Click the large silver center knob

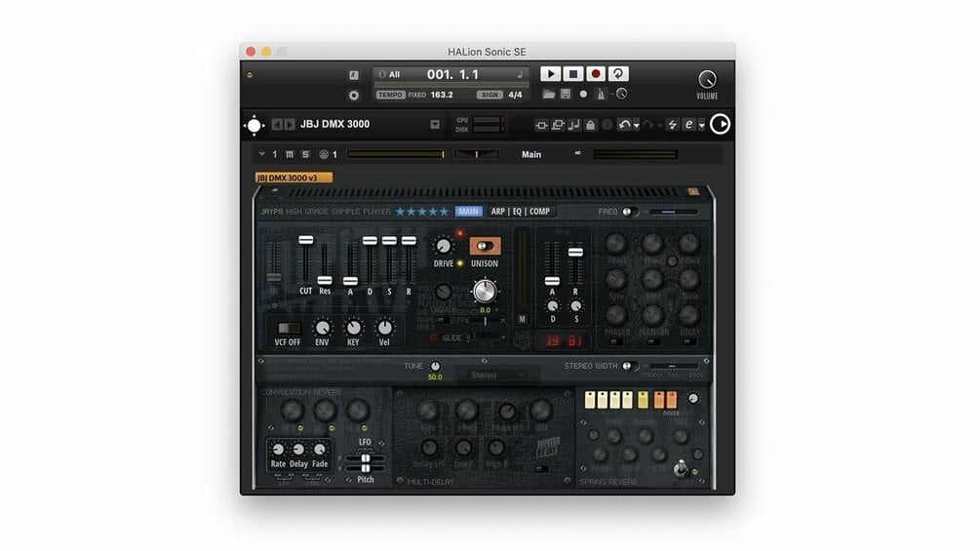tap(485, 292)
